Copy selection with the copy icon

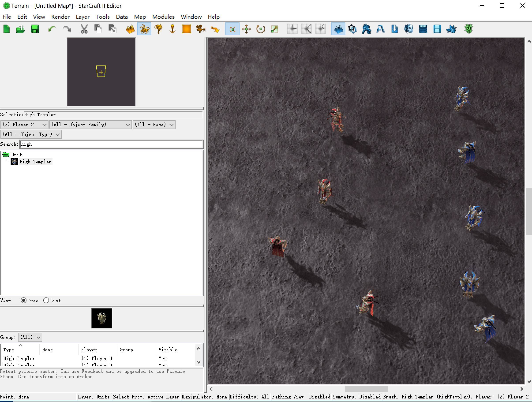(98, 29)
